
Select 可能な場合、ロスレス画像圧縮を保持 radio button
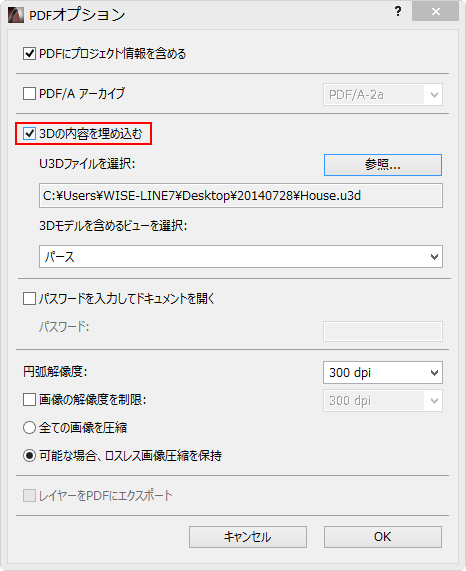click(29, 455)
